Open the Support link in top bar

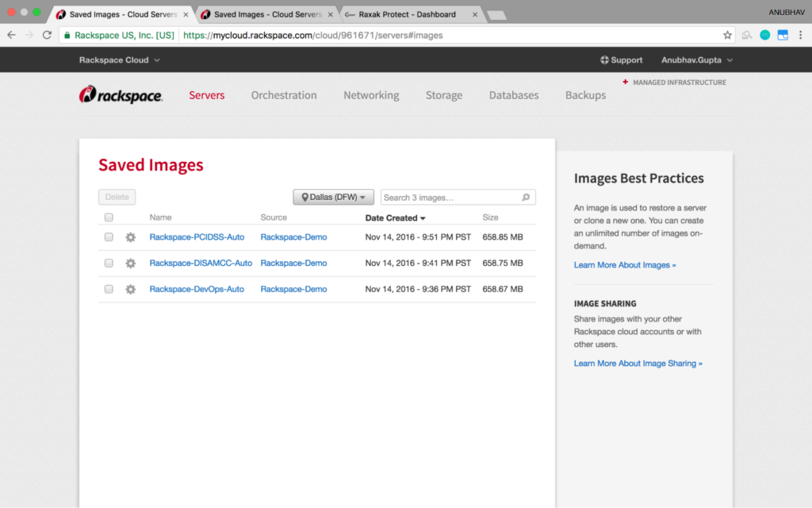tap(621, 60)
